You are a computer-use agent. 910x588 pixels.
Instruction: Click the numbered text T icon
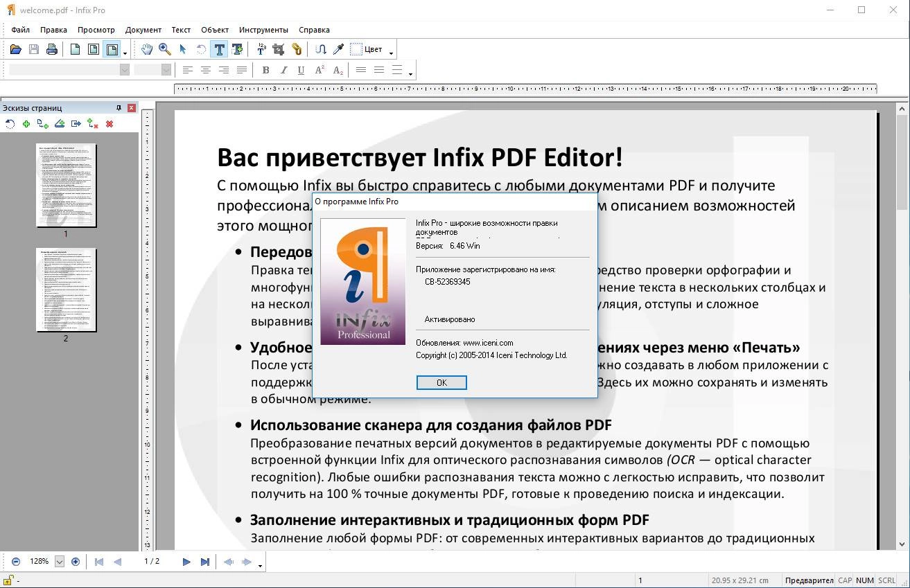261,49
